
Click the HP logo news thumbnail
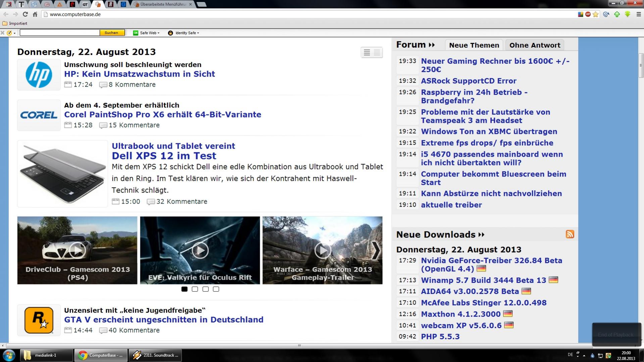39,75
